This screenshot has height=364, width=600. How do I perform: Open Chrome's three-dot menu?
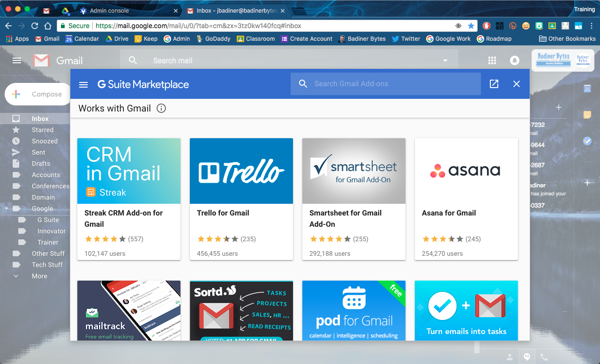click(x=592, y=26)
